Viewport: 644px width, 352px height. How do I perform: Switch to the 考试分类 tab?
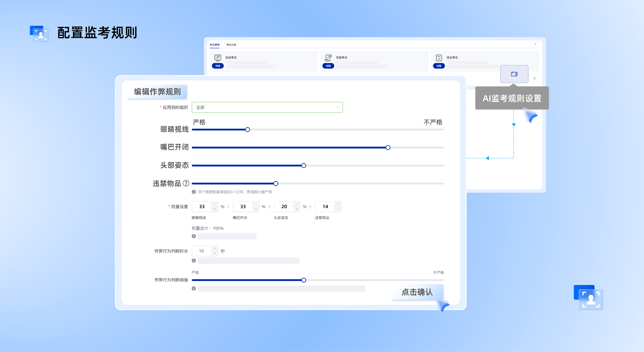pyautogui.click(x=231, y=45)
